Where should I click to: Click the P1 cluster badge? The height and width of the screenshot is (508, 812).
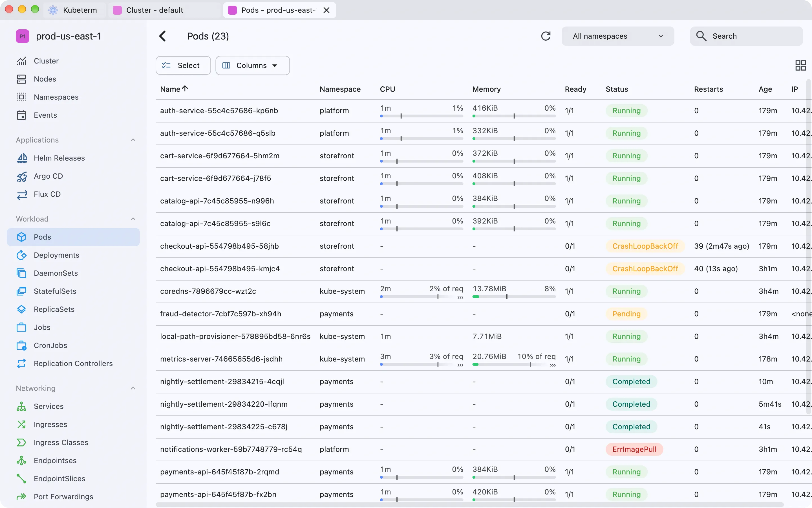click(23, 36)
